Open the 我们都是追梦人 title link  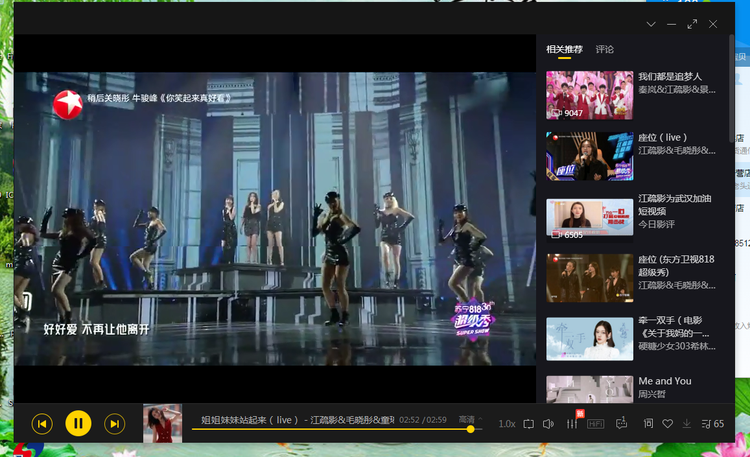pyautogui.click(x=670, y=77)
